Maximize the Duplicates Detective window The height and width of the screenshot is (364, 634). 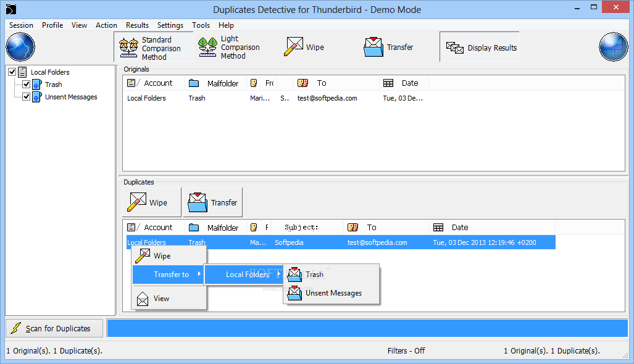tap(594, 7)
